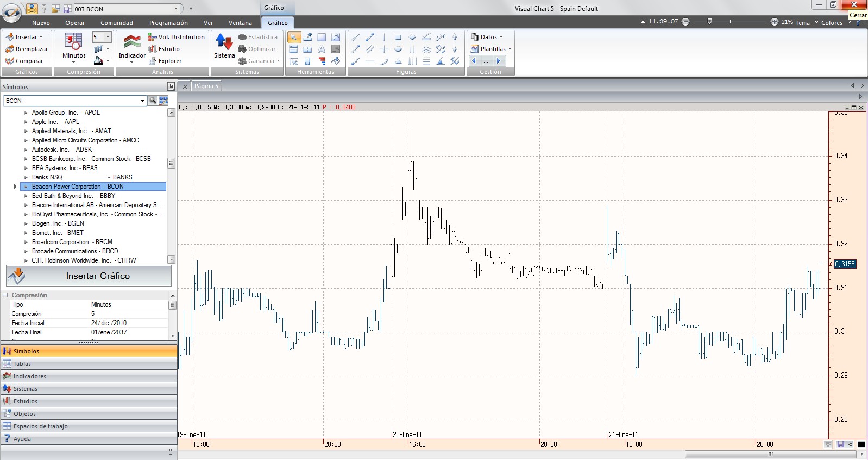868x460 pixels.
Task: Open the Ayuda sidebar section
Action: click(89, 439)
